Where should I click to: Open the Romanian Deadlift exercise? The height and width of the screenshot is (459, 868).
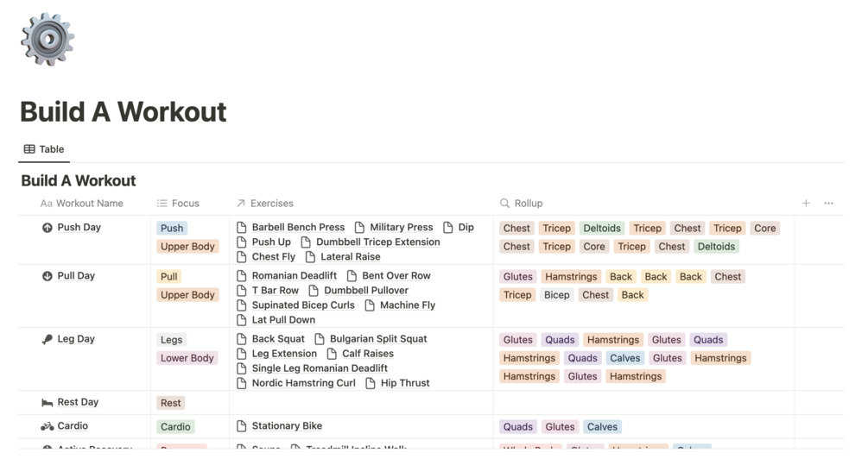[294, 276]
